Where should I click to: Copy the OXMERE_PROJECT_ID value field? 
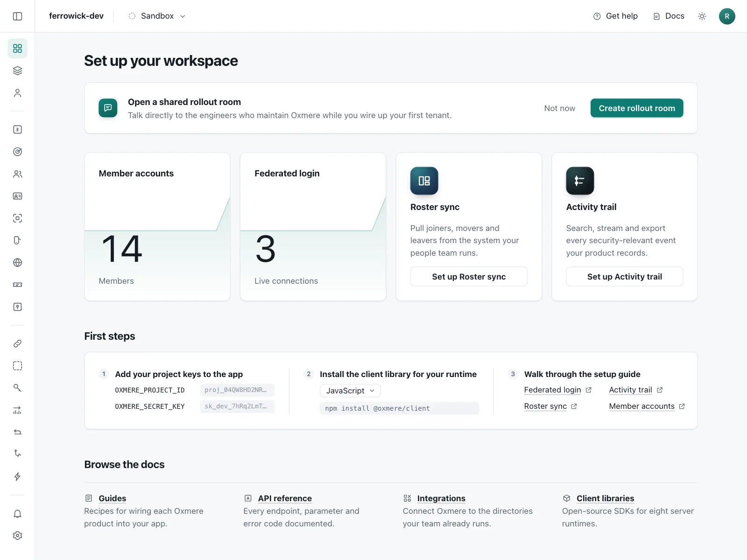click(x=237, y=390)
